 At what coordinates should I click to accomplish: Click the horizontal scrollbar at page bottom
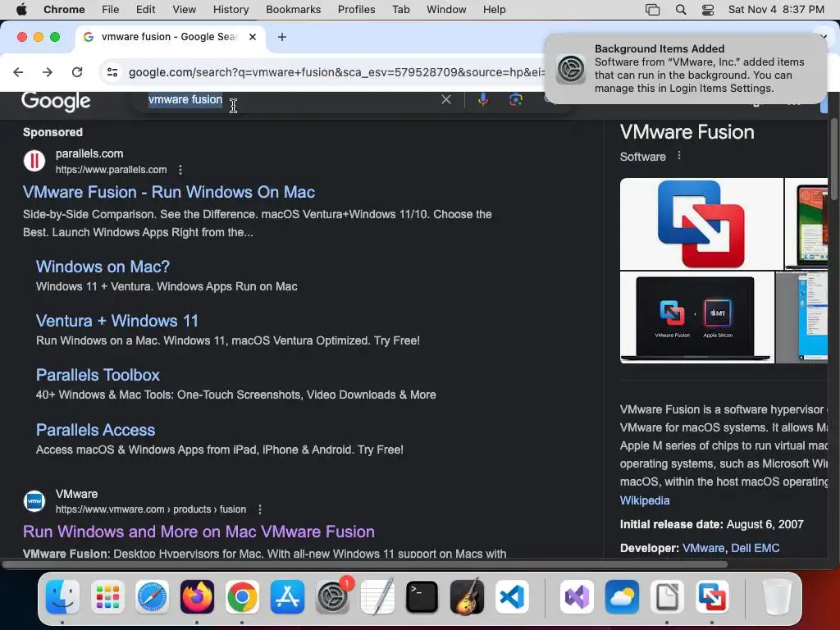(364, 564)
